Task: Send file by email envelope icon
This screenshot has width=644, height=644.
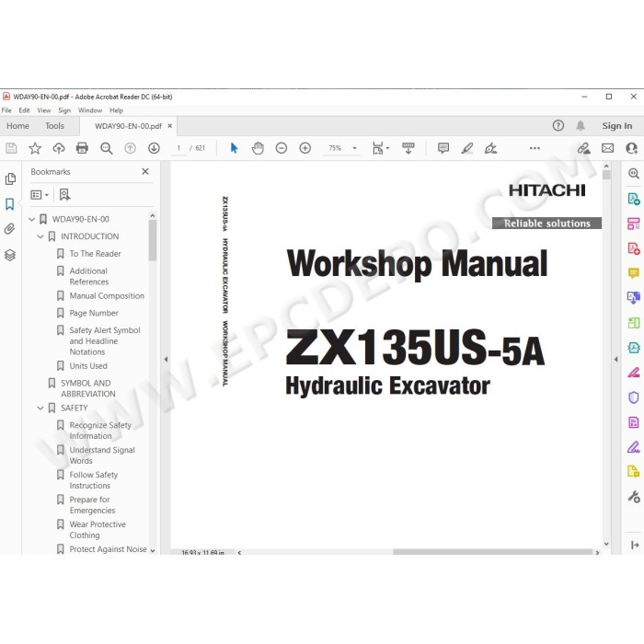Action: (608, 148)
